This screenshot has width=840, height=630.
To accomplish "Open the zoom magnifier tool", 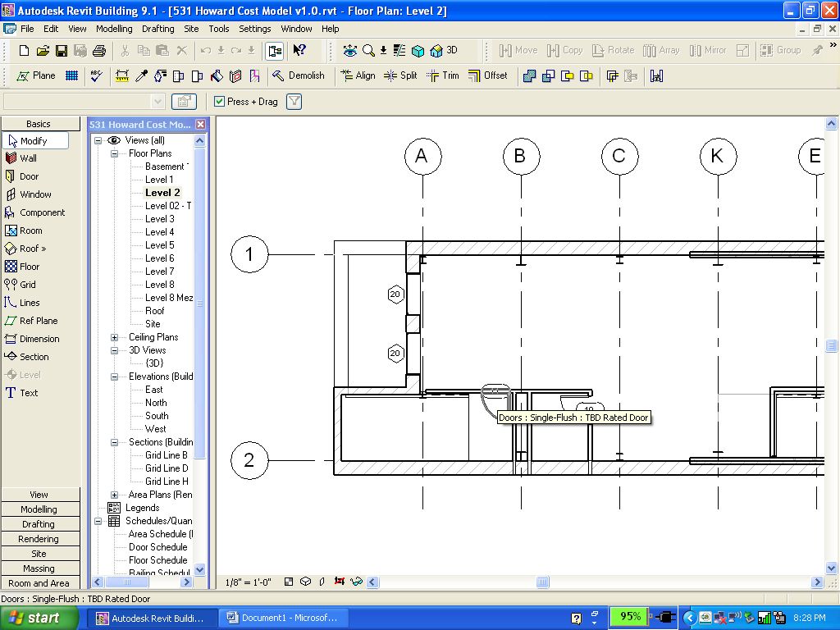I will click(x=368, y=50).
